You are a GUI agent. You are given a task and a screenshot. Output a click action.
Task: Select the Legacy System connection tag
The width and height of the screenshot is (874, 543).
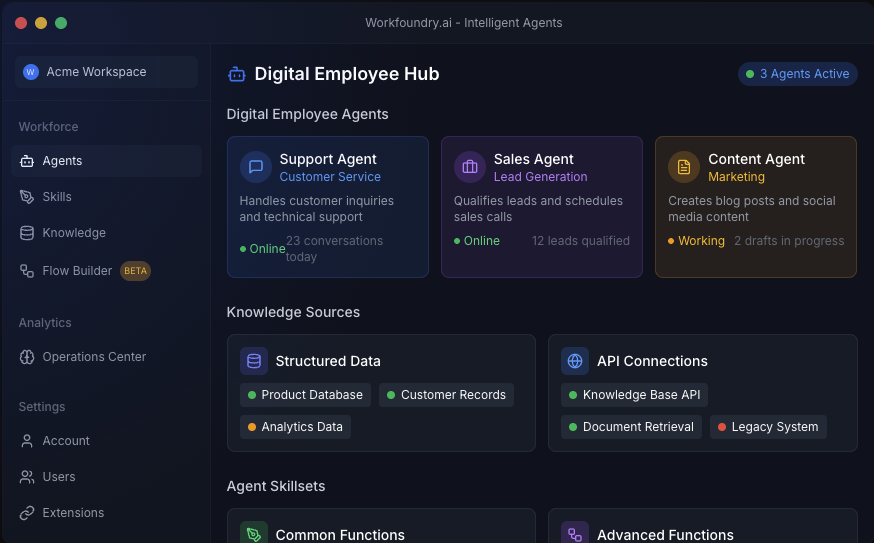pos(768,427)
